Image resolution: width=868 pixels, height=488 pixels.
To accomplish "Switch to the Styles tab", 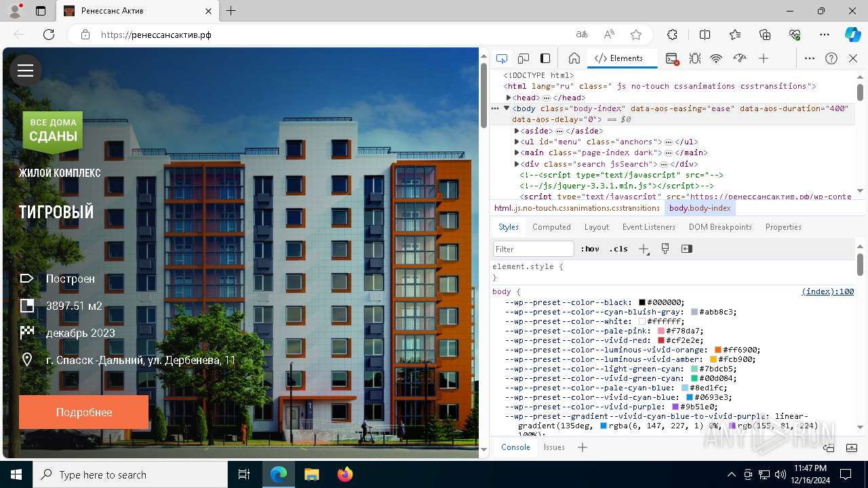I will tap(509, 227).
